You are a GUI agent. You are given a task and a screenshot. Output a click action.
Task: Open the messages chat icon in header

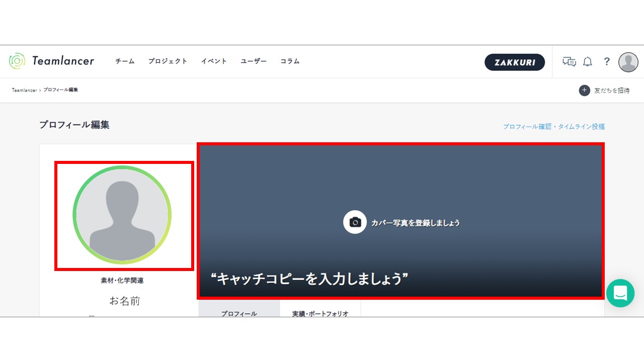pyautogui.click(x=569, y=62)
